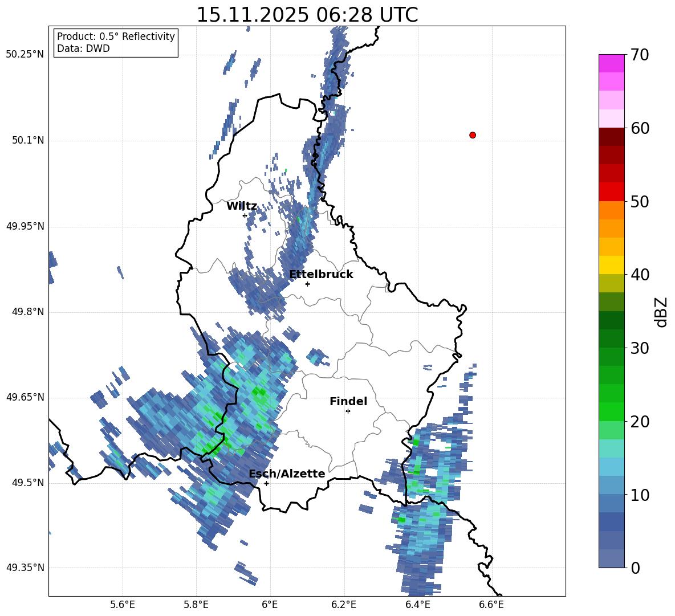This screenshot has width=675, height=616.
Task: Click the 30 tick on the colorbar
Action: [x=640, y=348]
